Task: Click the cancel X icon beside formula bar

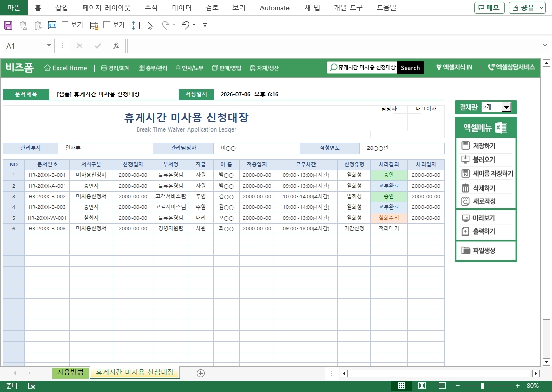Action: pyautogui.click(x=80, y=46)
